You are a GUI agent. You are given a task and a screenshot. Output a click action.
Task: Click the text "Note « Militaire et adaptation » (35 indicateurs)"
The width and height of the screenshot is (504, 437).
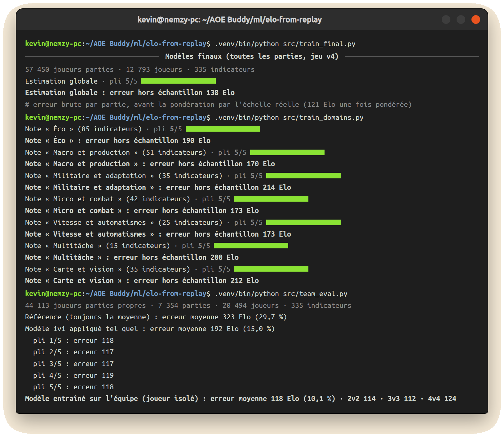coord(124,176)
